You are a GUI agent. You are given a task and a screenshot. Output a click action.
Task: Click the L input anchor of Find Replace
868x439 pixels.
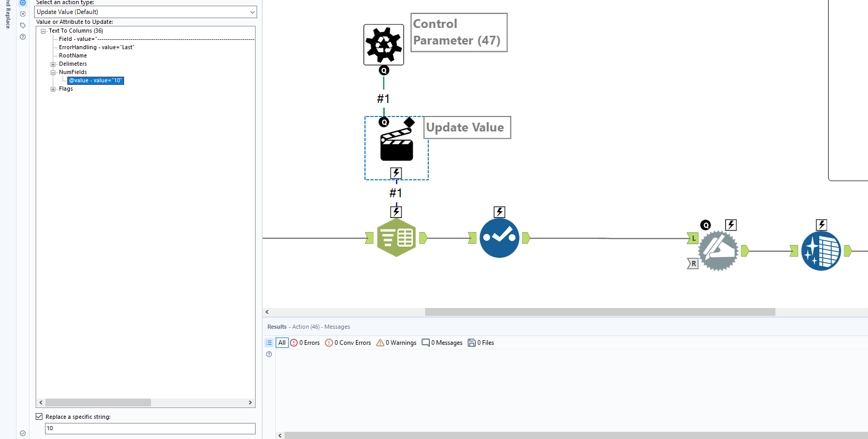(x=693, y=238)
